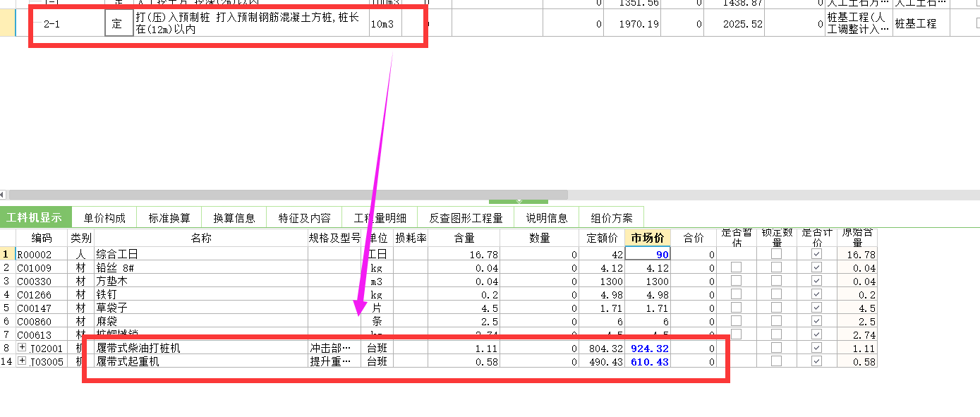Click the 含量 column header
Image resolution: width=980 pixels, height=417 pixels.
[x=464, y=238]
